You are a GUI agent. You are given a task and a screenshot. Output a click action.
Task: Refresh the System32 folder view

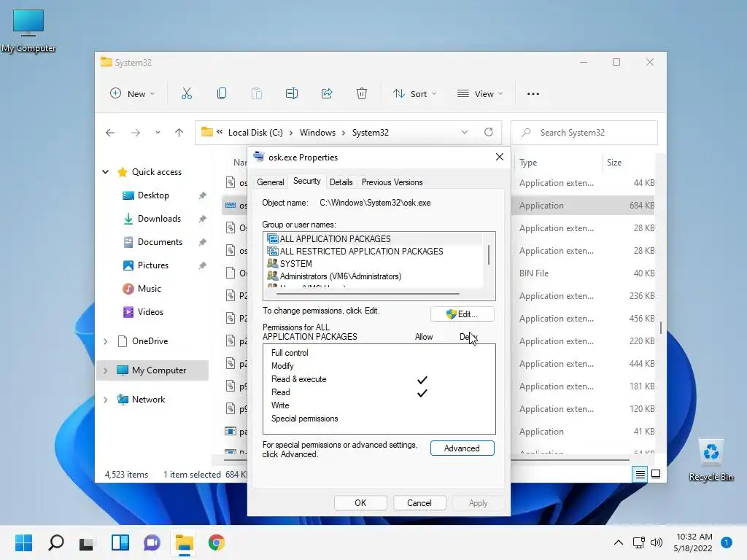[x=489, y=133]
